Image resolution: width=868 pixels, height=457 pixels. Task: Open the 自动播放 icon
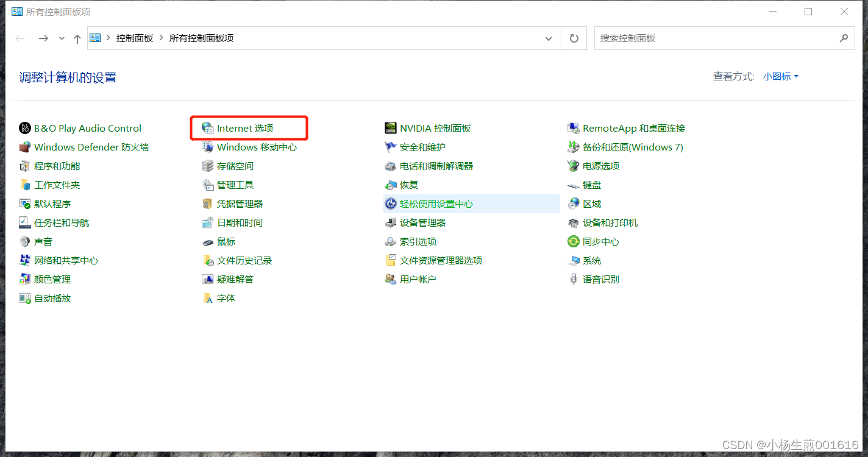25,298
